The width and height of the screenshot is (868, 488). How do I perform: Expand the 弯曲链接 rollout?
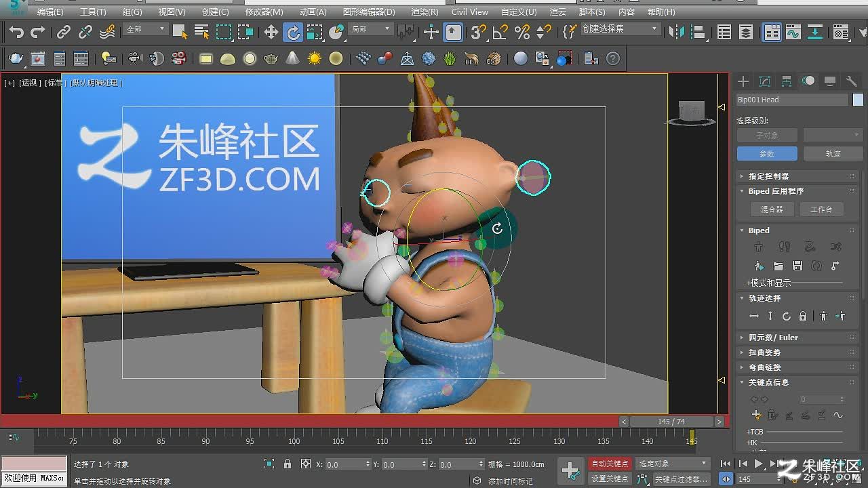coord(797,367)
